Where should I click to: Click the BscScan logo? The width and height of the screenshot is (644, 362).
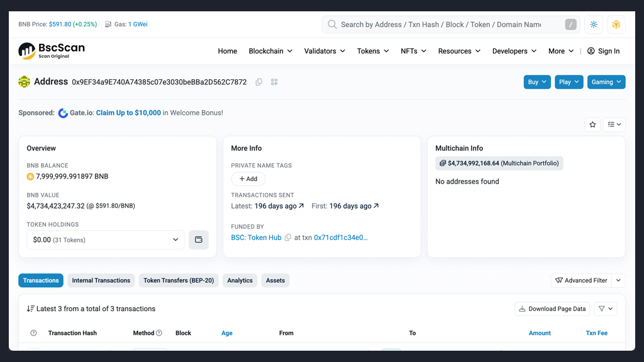(x=52, y=51)
